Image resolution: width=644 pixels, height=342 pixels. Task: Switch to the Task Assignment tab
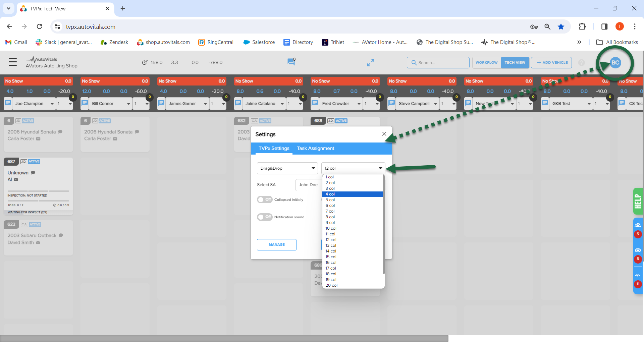pos(315,148)
